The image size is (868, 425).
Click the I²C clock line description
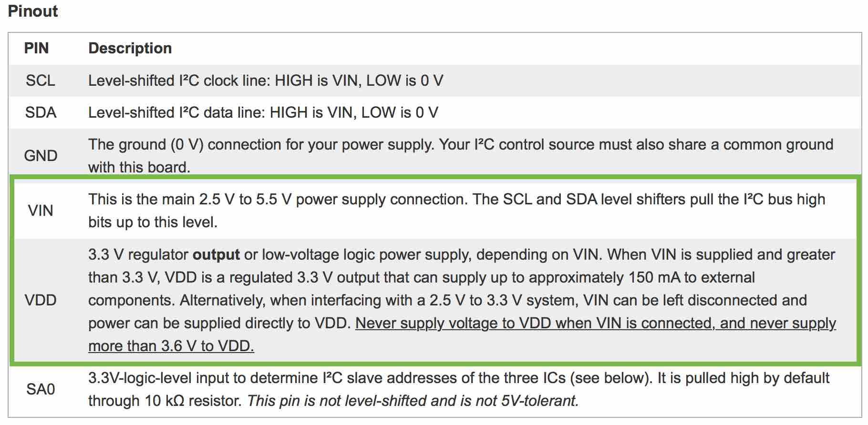tap(265, 81)
